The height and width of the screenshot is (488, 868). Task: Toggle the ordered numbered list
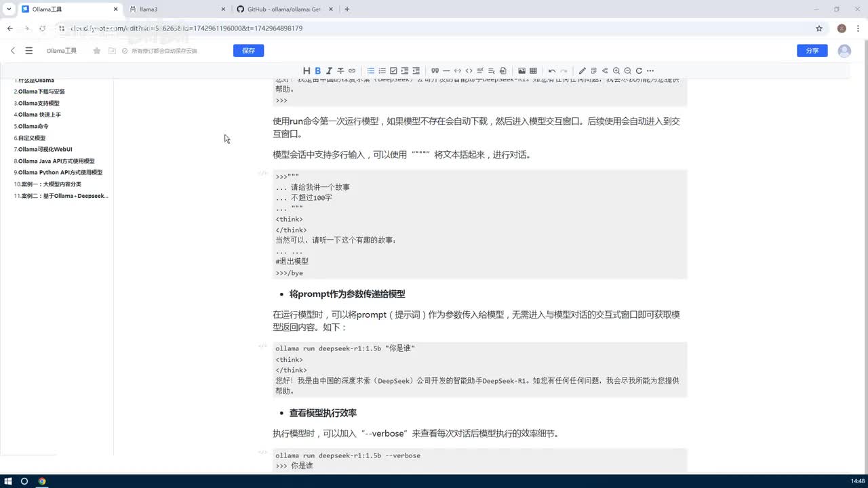(382, 70)
